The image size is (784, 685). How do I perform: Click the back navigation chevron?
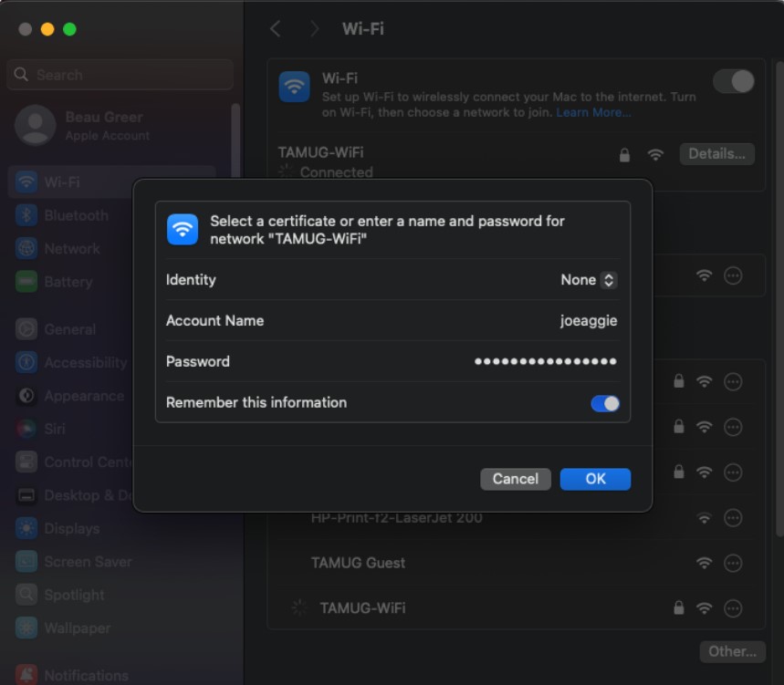point(276,28)
